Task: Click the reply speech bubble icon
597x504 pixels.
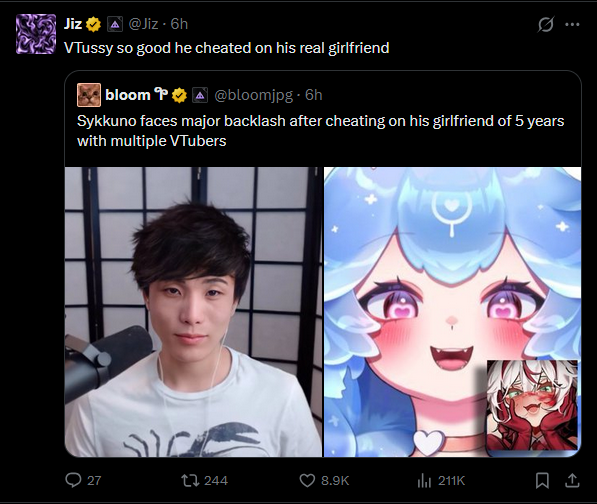Action: (x=73, y=480)
